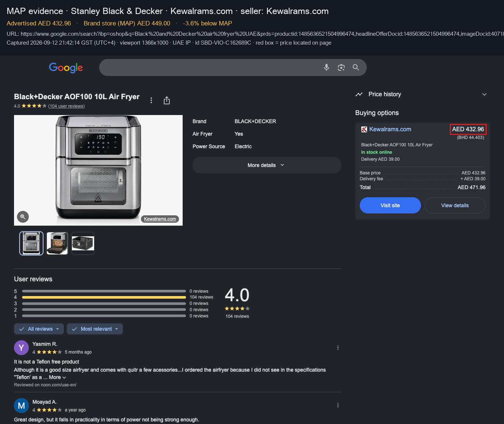Select the second thumbnail showing food inside
This screenshot has width=504, height=424.
(x=57, y=243)
